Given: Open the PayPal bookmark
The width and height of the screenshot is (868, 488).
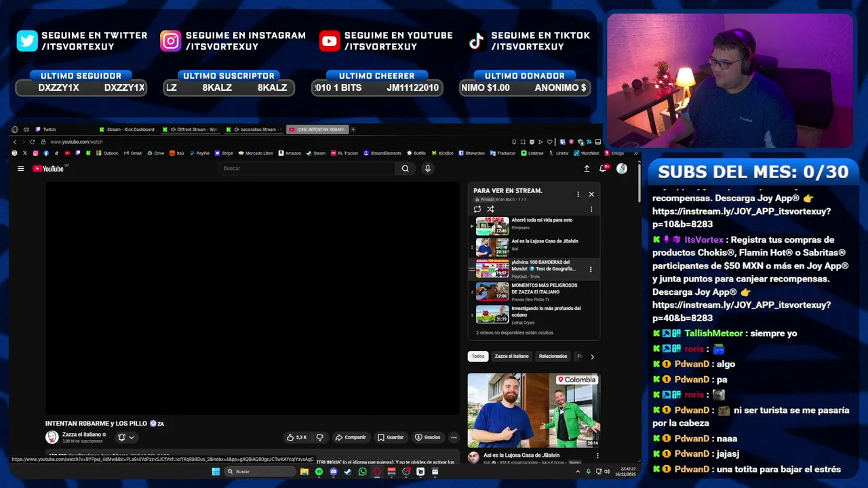Looking at the screenshot, I should 199,153.
